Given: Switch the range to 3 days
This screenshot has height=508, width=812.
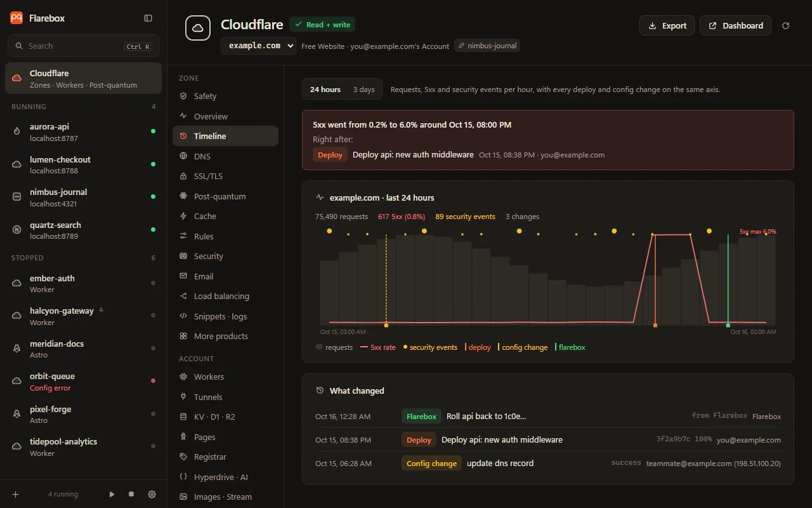Looking at the screenshot, I should [364, 90].
